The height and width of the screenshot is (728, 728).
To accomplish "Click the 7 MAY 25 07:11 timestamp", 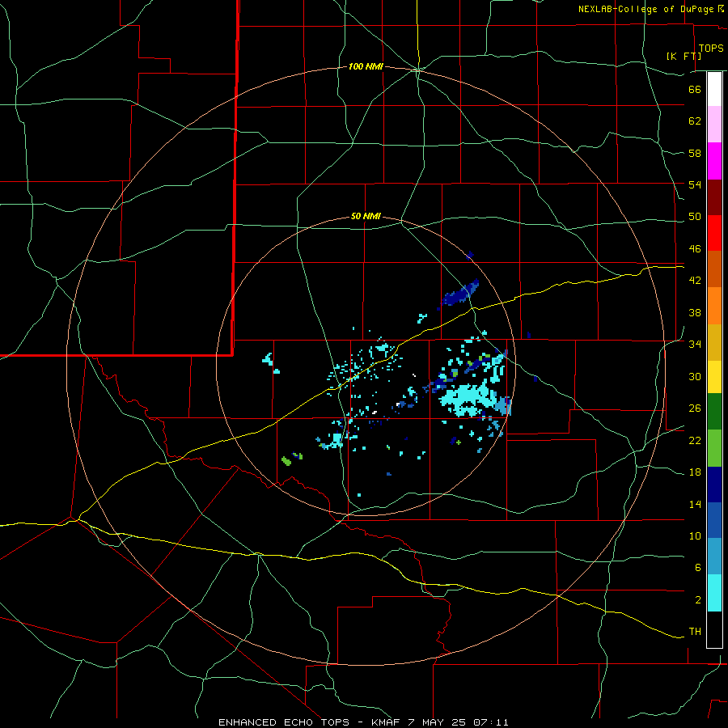I will [459, 722].
